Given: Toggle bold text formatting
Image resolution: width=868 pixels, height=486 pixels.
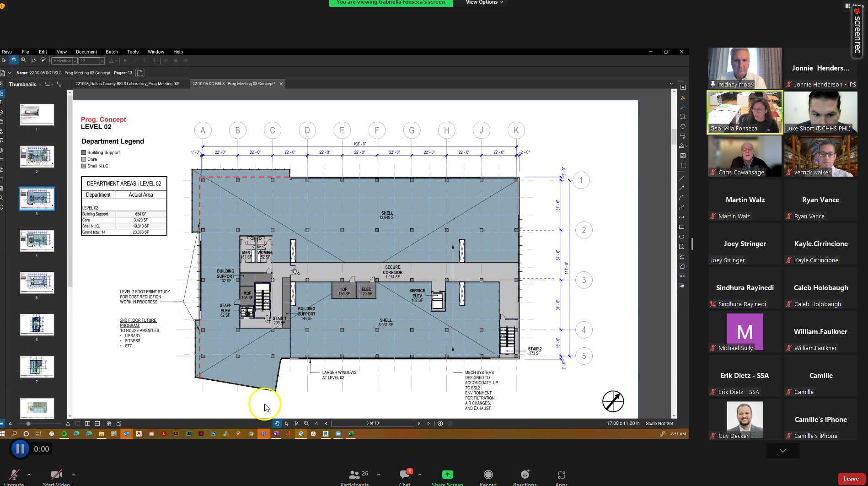Looking at the screenshot, I should tap(125, 60).
